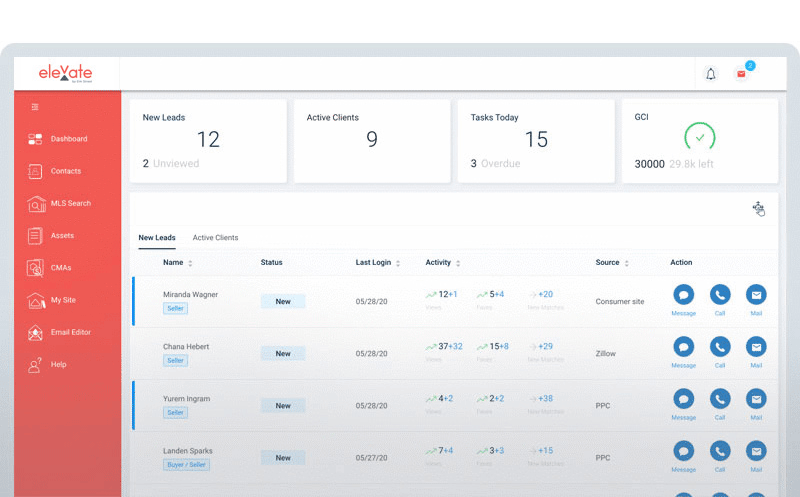Image resolution: width=800 pixels, height=497 pixels.
Task: Click the move/rearrange widget icon
Action: coord(759,208)
